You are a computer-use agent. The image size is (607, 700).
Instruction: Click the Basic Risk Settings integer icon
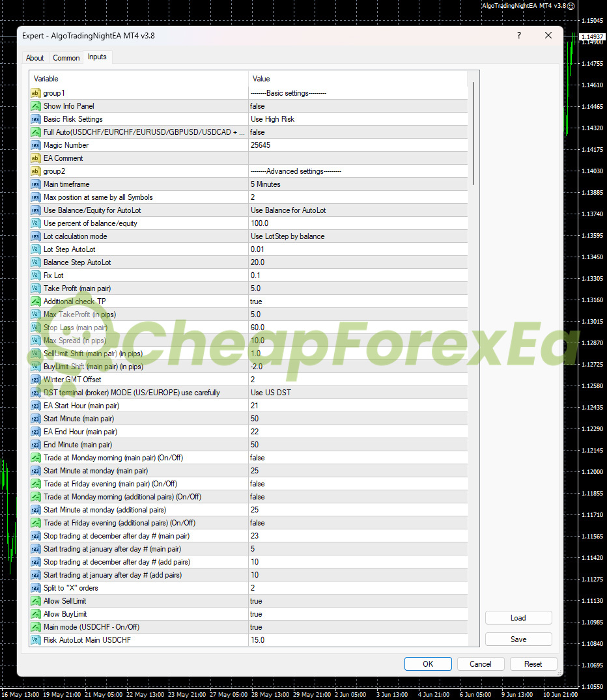pyautogui.click(x=36, y=119)
